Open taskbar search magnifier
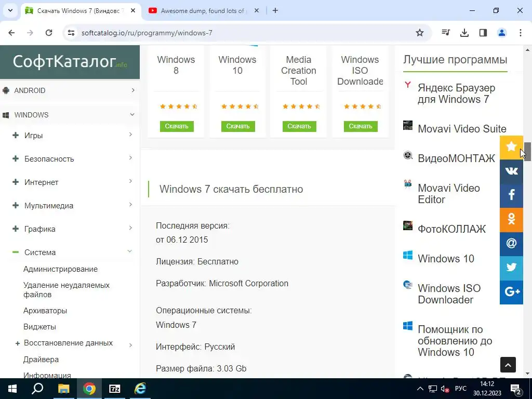This screenshot has height=399, width=532. pyautogui.click(x=37, y=389)
